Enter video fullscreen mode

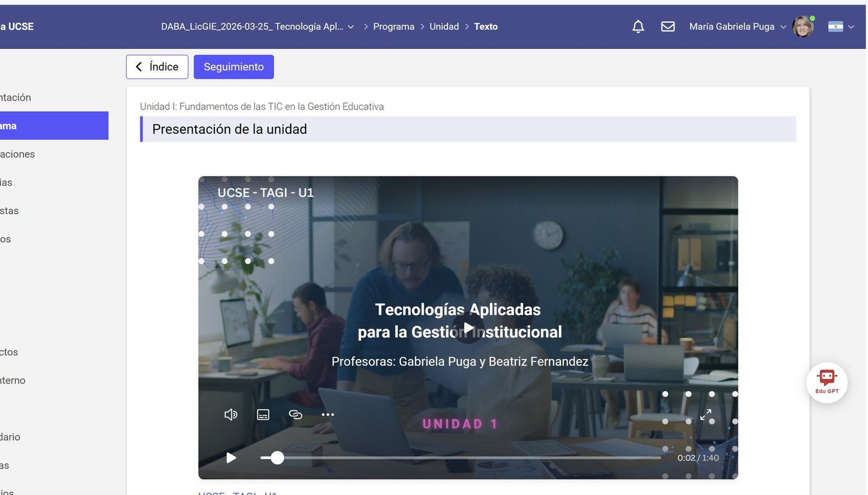click(705, 415)
